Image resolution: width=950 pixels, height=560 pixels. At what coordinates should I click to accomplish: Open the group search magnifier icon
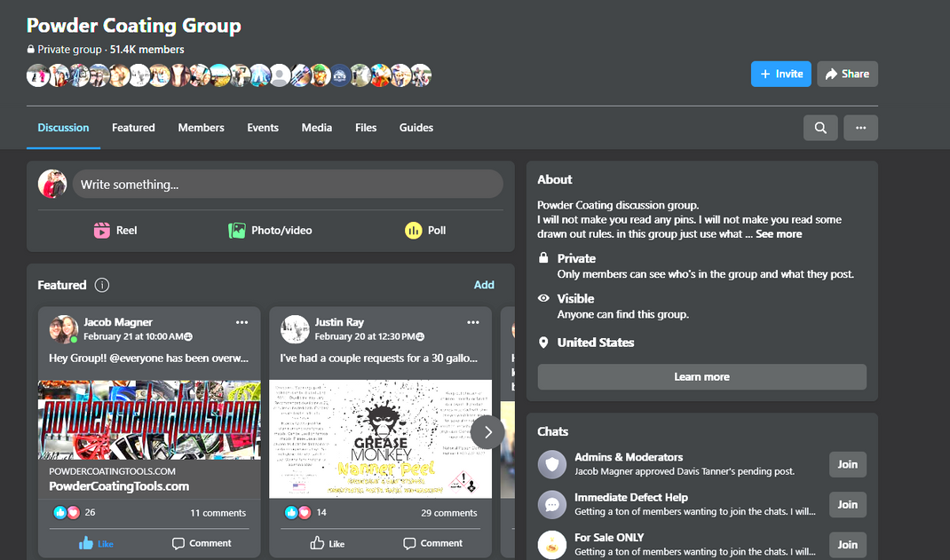tap(820, 128)
